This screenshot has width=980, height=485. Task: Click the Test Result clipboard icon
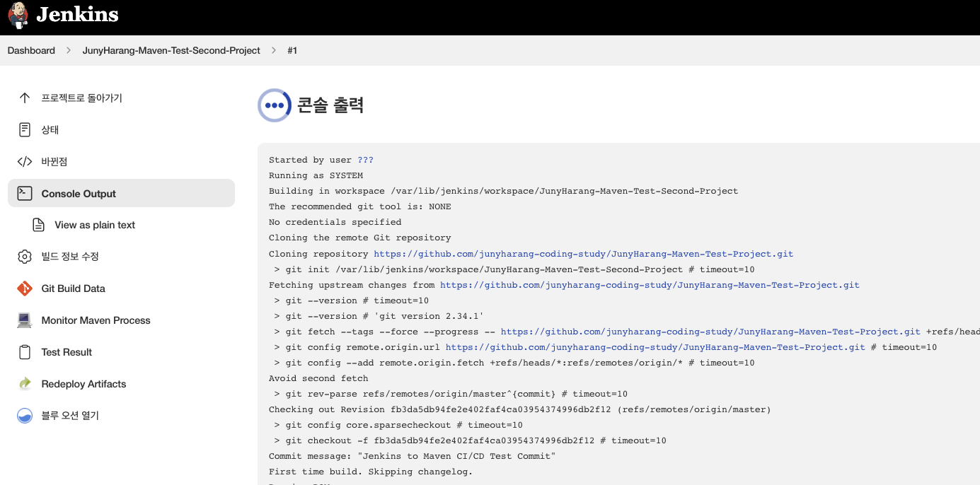pyautogui.click(x=25, y=352)
